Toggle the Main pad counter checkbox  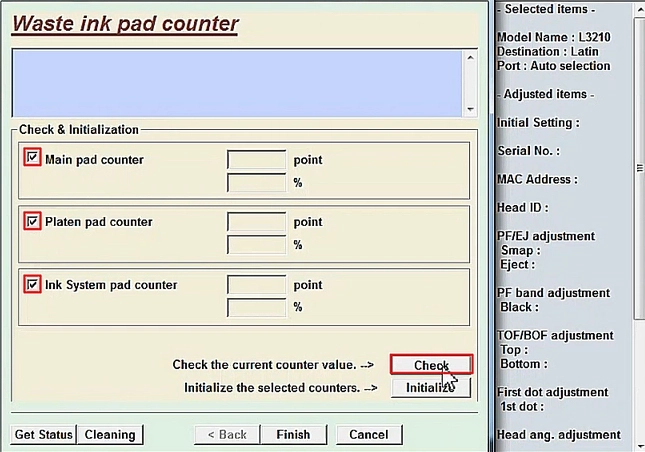(x=32, y=157)
